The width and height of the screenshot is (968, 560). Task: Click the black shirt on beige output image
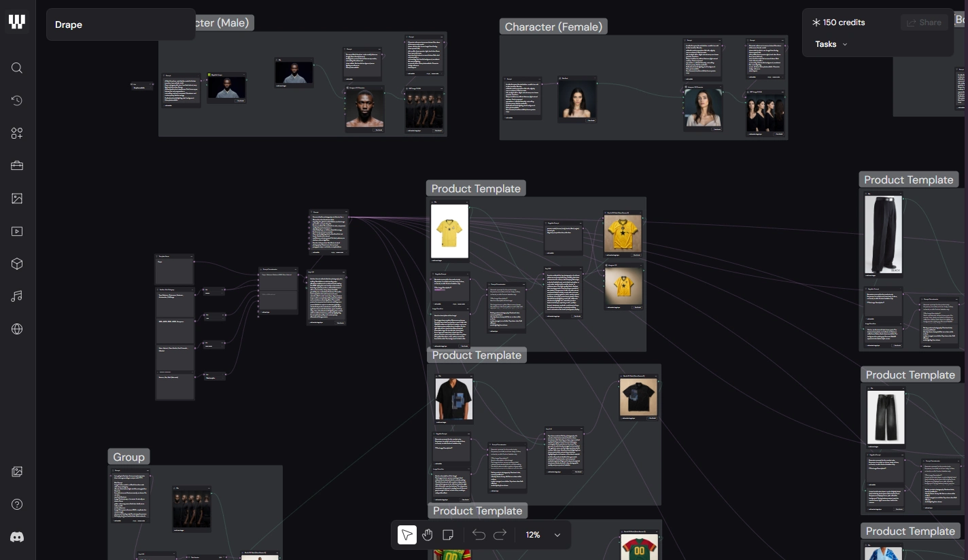point(638,398)
